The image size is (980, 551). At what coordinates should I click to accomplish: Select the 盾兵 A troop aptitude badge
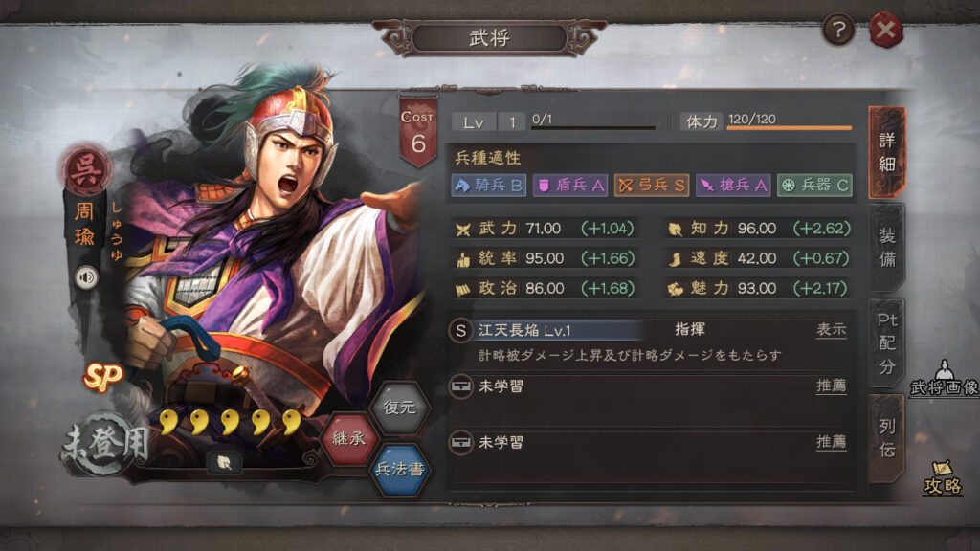(x=570, y=185)
